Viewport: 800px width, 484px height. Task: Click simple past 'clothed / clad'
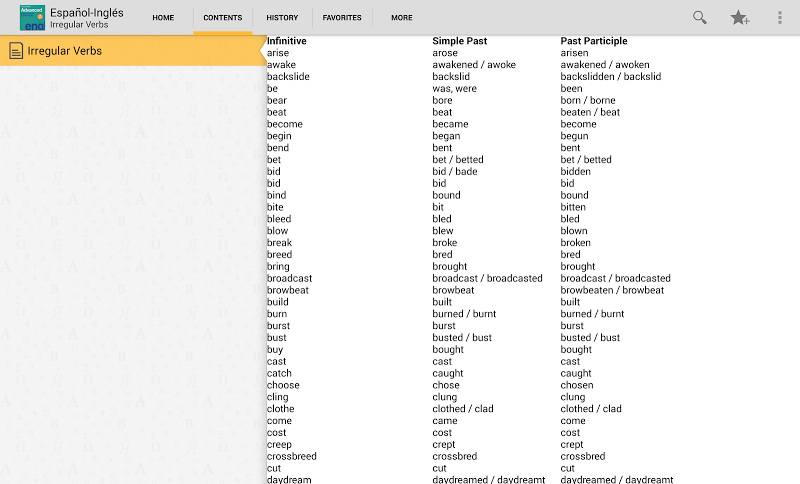[463, 409]
